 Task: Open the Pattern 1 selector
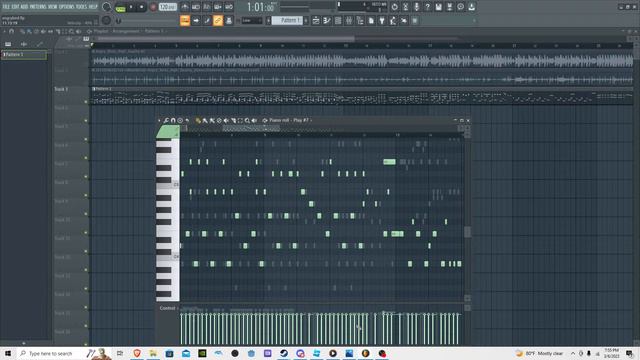coord(287,20)
